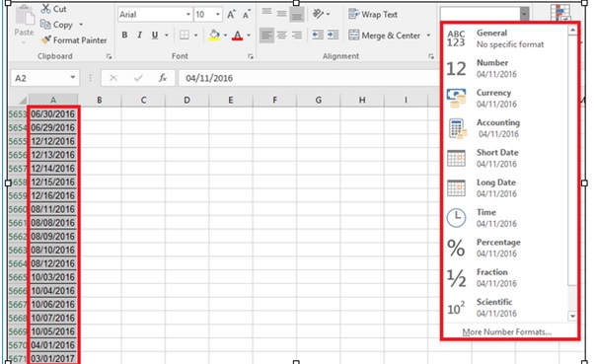597x364 pixels.
Task: Click the Insert Function fx icon
Action: (x=163, y=78)
